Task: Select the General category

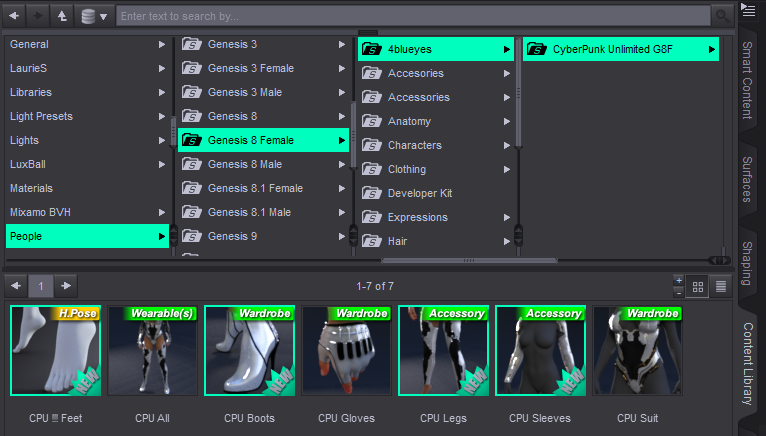Action: [87, 44]
